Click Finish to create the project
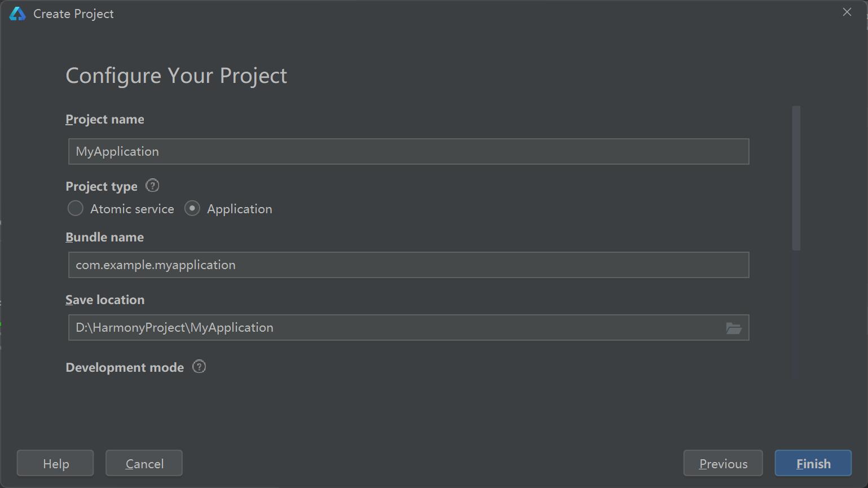 pos(813,463)
